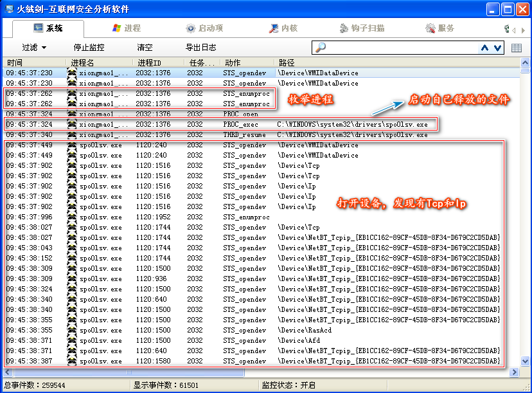Sort by the 路径 column header
The width and height of the screenshot is (532, 393).
pos(397,63)
